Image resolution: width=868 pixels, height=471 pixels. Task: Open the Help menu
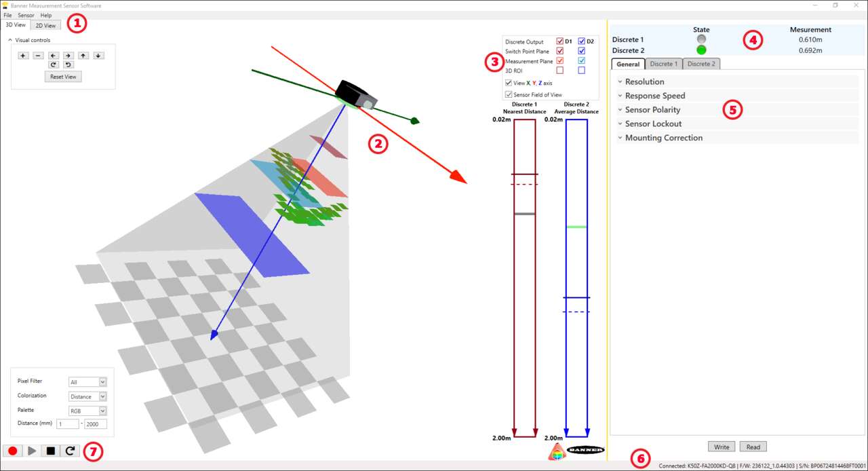pyautogui.click(x=46, y=15)
